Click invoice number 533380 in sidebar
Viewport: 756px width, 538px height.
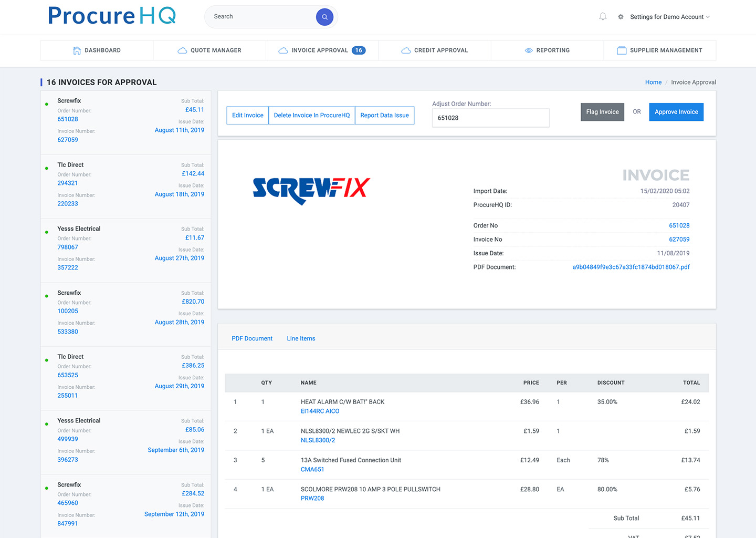pos(67,332)
